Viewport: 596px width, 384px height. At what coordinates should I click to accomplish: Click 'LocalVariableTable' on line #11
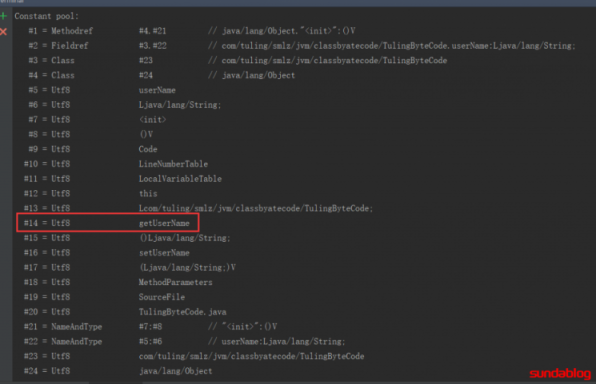180,179
